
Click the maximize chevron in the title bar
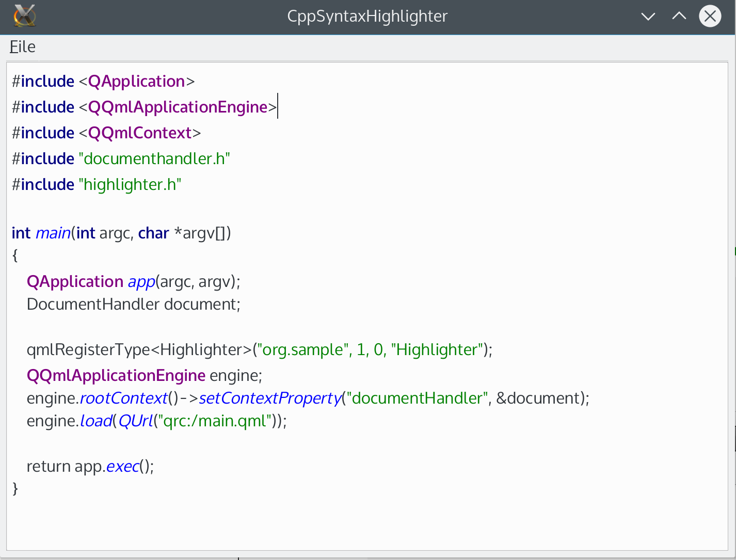[678, 16]
